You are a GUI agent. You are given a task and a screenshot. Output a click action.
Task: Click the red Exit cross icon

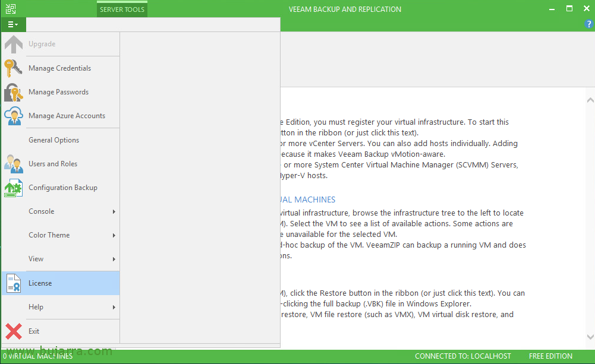14,331
